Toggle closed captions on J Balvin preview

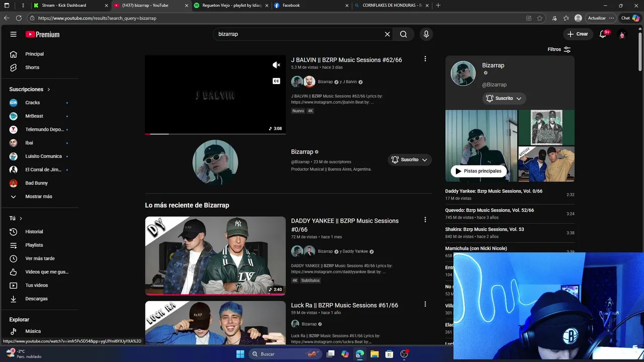[x=276, y=81]
